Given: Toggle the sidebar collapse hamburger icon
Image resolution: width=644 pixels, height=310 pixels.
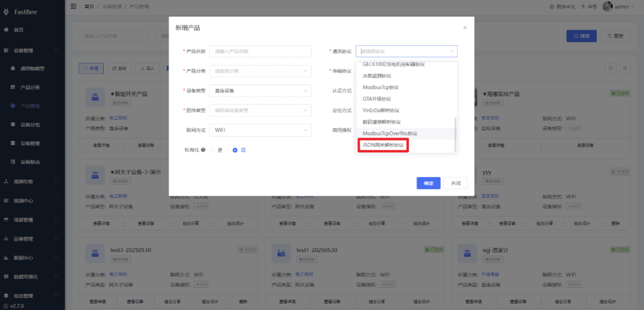Looking at the screenshot, I should click(73, 6).
